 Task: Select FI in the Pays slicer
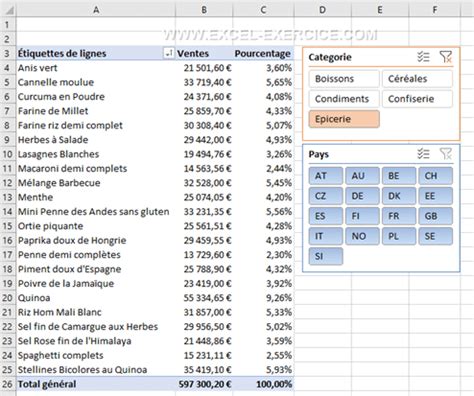coord(362,216)
